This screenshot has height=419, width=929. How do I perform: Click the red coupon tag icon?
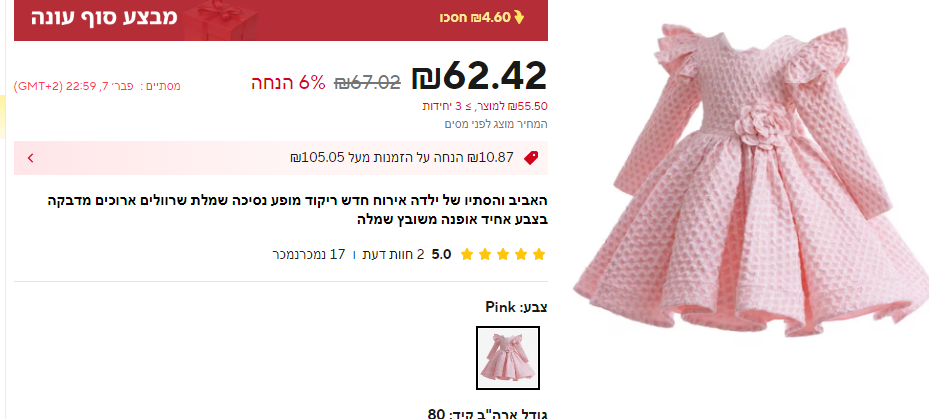tap(531, 158)
